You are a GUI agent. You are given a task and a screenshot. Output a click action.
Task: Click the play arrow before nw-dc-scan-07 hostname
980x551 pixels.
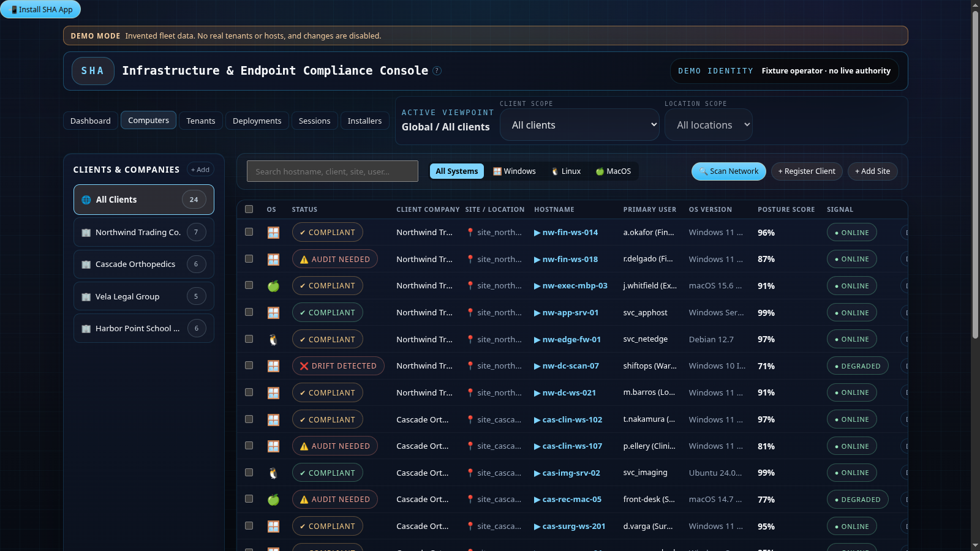(x=537, y=366)
